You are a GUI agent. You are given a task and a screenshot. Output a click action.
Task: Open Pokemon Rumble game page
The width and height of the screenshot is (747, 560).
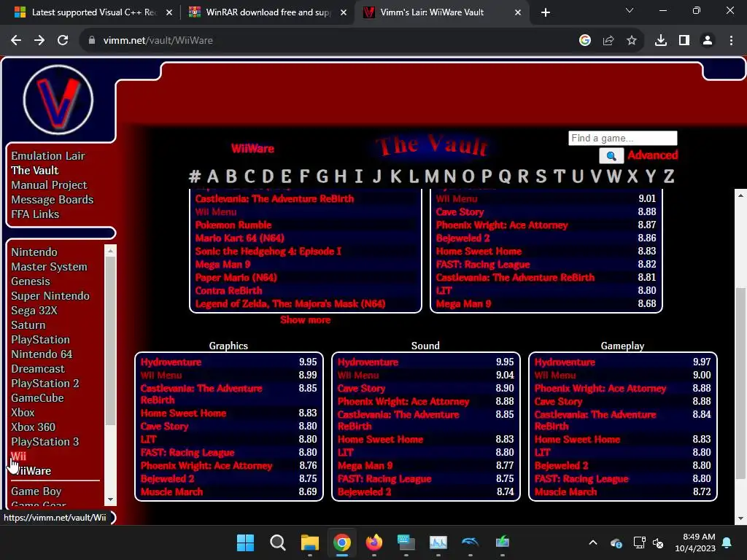tap(233, 225)
